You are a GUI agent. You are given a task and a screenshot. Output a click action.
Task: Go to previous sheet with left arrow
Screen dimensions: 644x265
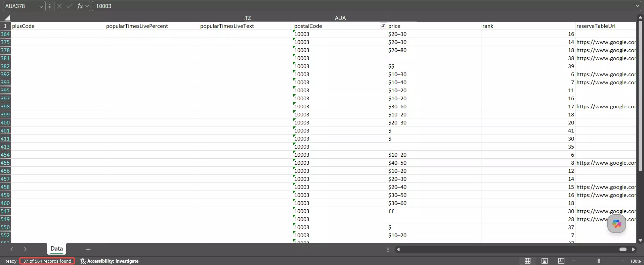12,249
